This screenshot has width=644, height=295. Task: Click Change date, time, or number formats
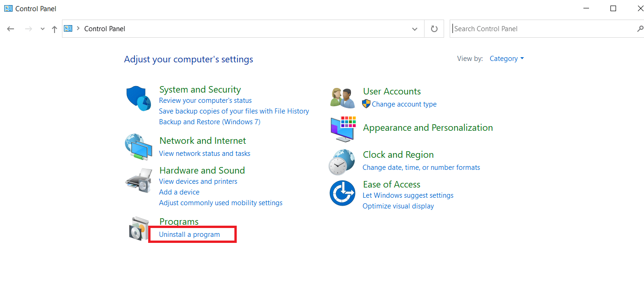421,168
